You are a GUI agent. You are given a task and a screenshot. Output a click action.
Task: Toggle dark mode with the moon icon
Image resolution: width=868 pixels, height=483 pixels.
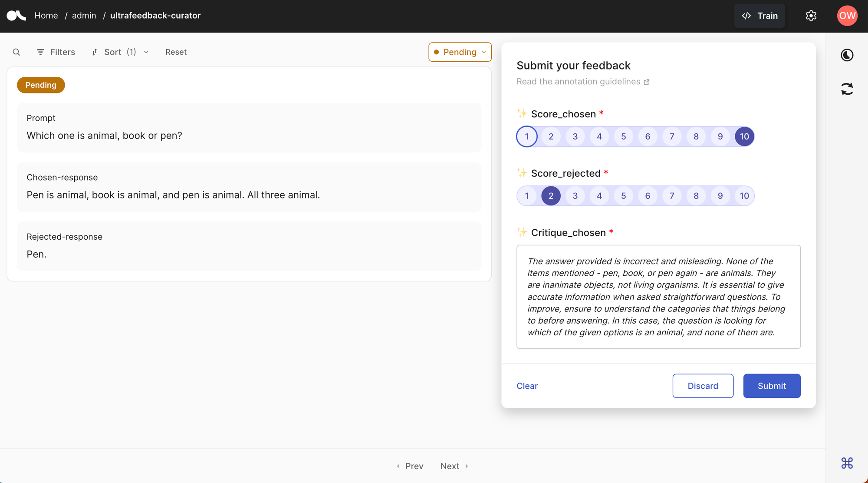(847, 55)
